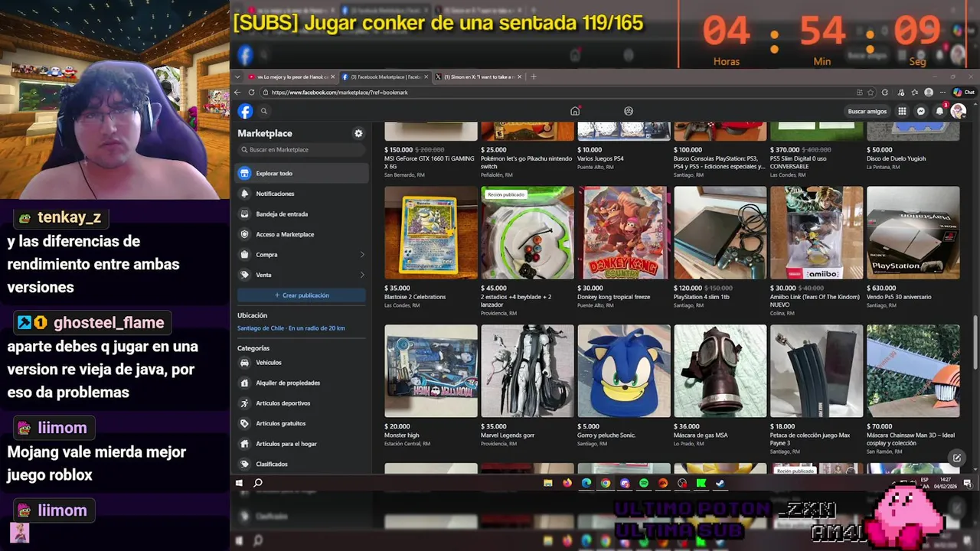Expand the Venta submenu chevron

(x=362, y=275)
